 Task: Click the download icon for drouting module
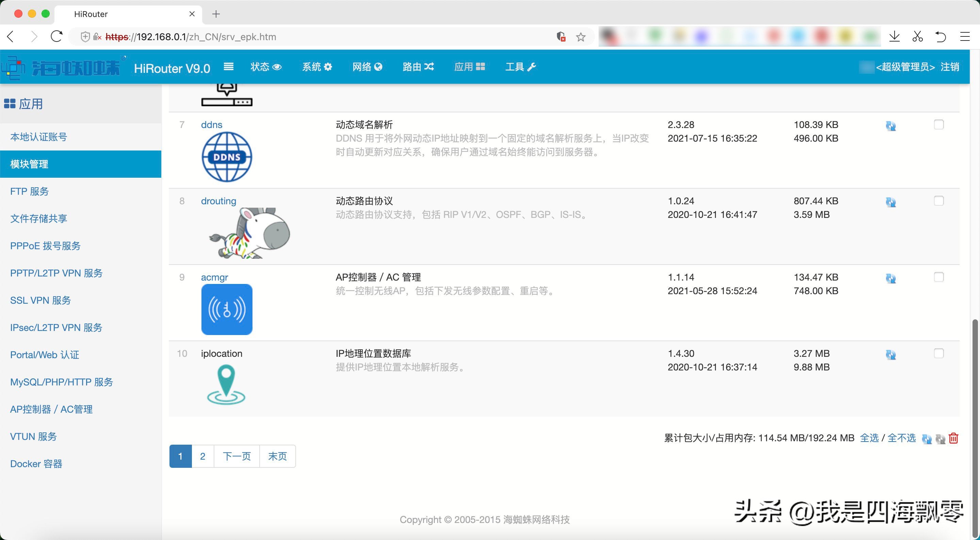click(891, 202)
